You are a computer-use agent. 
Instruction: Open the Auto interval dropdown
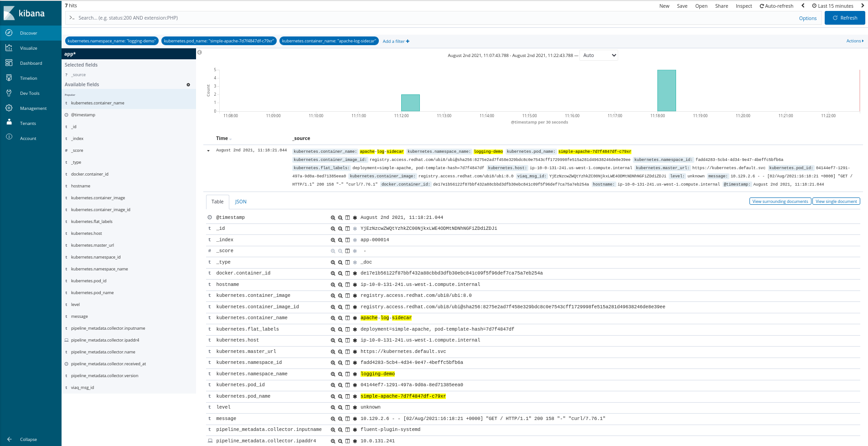[x=599, y=55]
